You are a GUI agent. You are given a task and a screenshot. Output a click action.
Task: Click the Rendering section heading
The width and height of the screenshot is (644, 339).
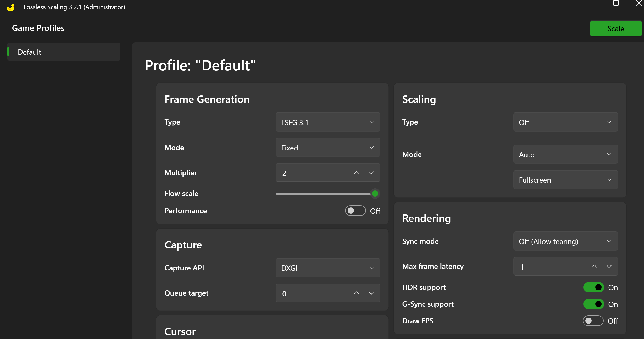(x=426, y=218)
